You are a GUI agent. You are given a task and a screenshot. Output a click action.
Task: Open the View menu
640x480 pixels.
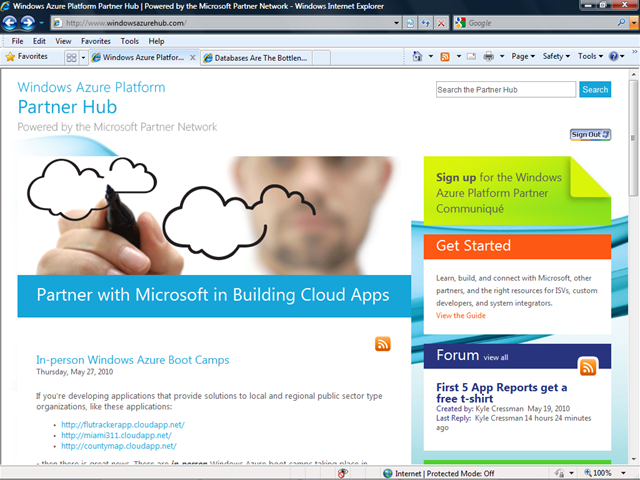coord(63,41)
